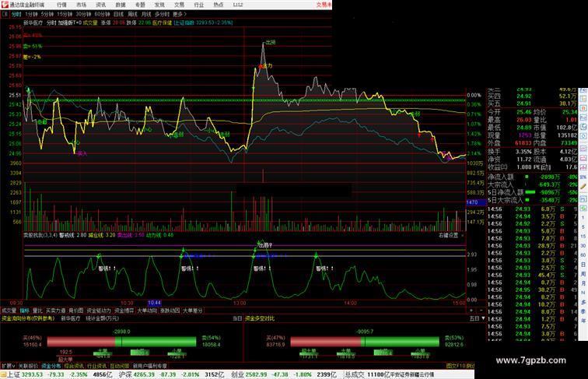This screenshot has height=379, width=588.
Task: Open the 关联报价 bottom tab
Action: click(28, 366)
